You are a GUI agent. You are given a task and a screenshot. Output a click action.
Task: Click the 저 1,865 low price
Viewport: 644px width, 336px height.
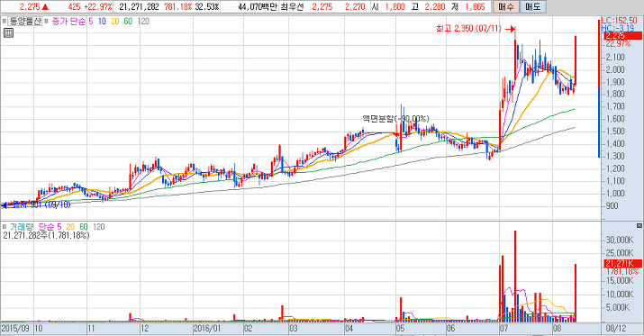(467, 6)
